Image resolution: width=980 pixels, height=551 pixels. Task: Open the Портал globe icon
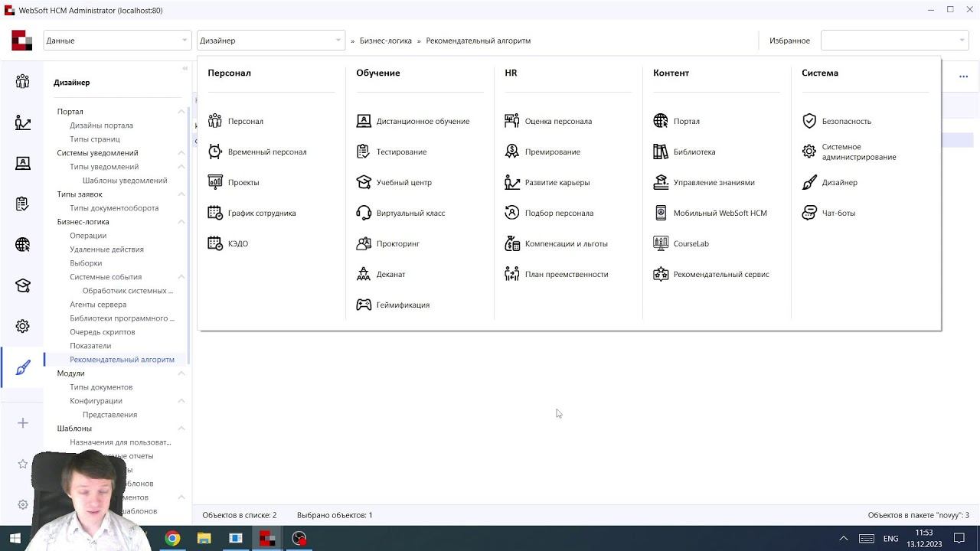[x=661, y=121]
